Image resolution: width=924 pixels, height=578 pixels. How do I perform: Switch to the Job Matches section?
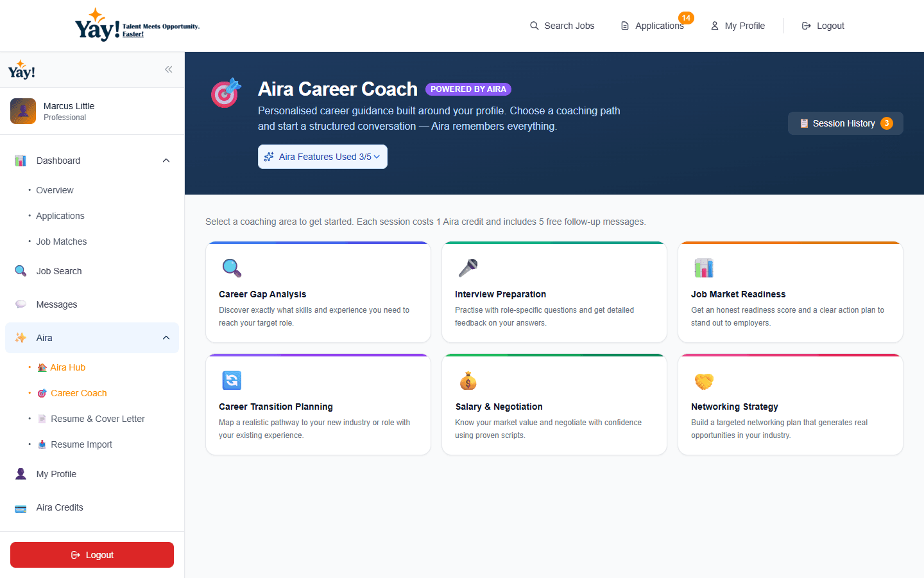[x=61, y=241]
